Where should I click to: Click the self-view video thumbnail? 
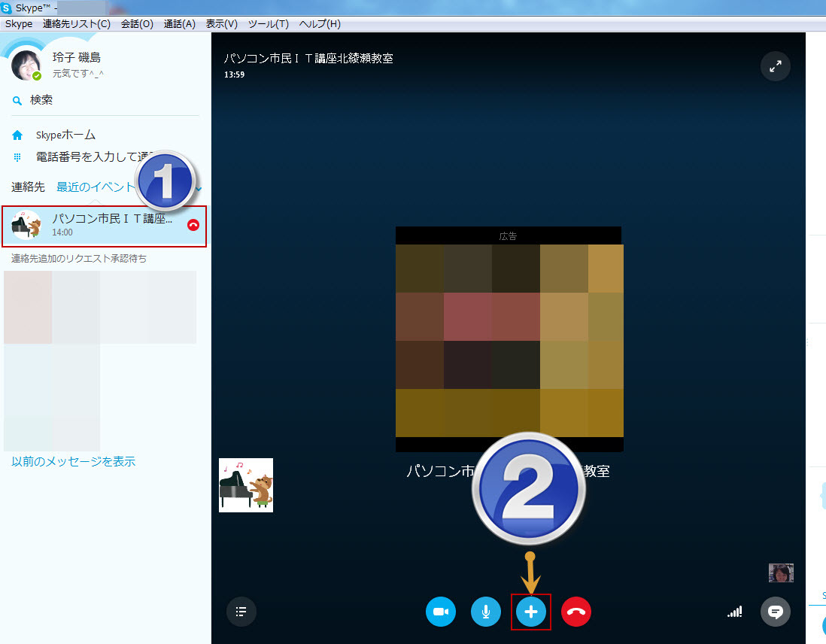[x=781, y=573]
